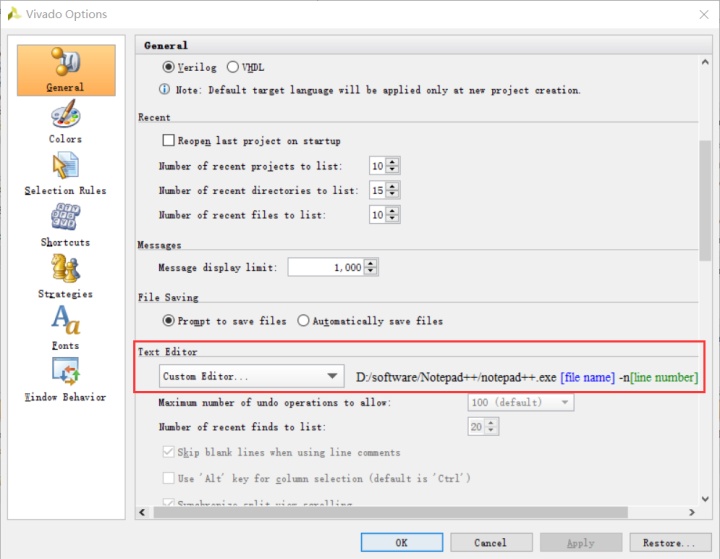Open the Shortcuts options category
This screenshot has width=720, height=559.
(x=66, y=225)
